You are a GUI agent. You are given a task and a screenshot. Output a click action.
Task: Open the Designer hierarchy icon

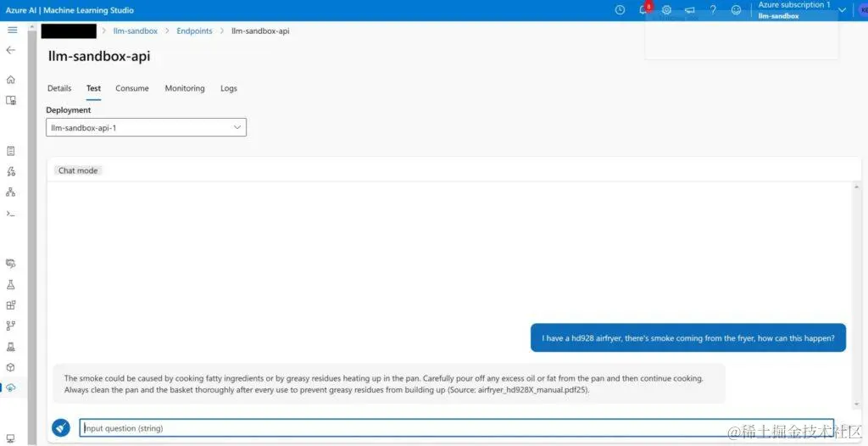[10, 192]
